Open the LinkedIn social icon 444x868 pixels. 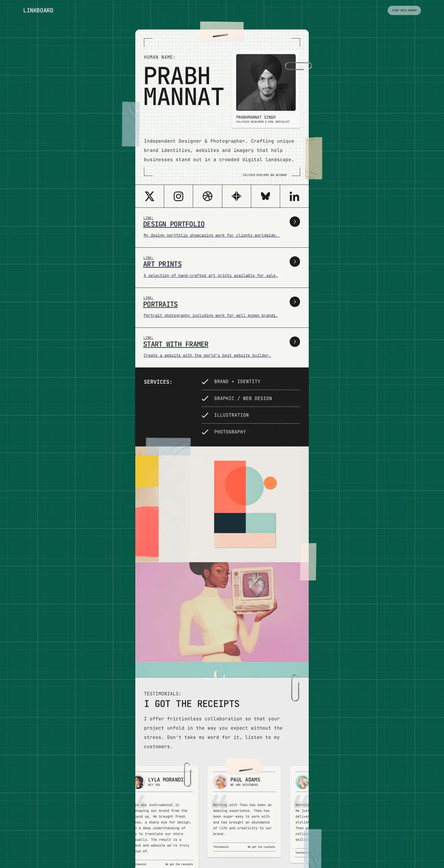pyautogui.click(x=294, y=196)
